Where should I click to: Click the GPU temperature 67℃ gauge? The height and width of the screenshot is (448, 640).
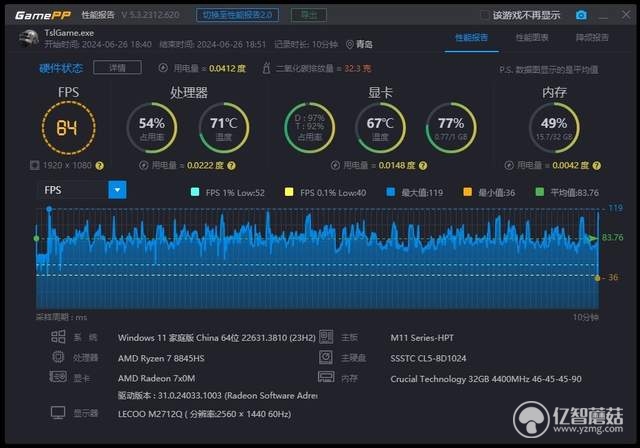[380, 128]
